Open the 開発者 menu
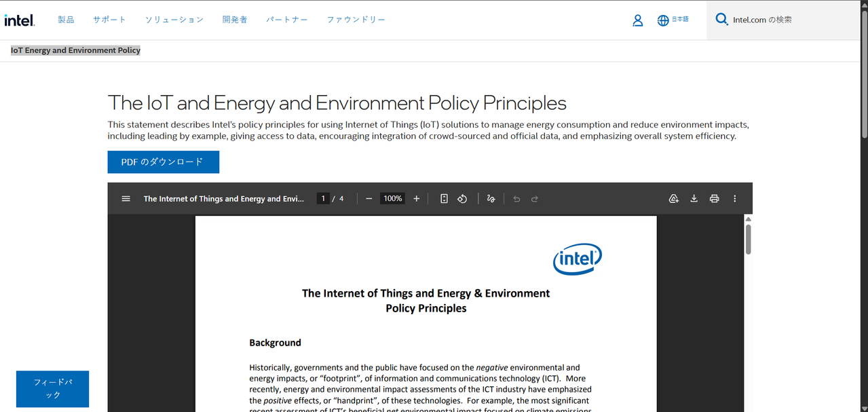This screenshot has width=868, height=412. [x=235, y=20]
